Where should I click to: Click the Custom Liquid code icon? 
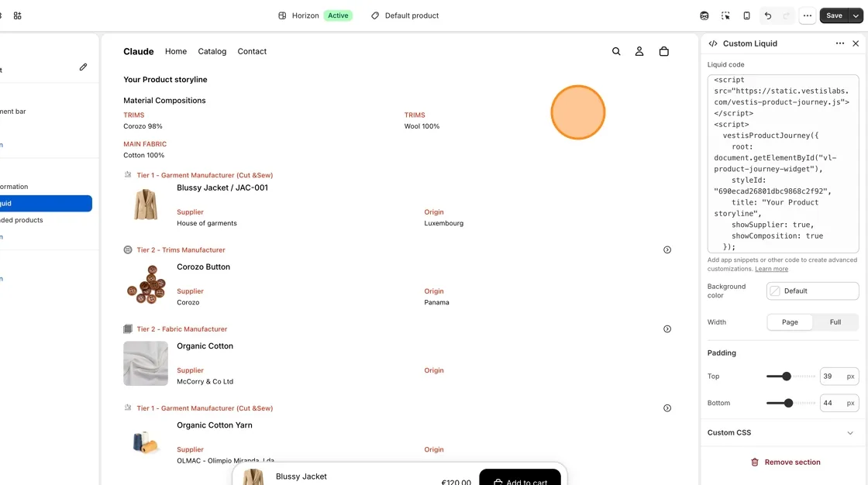(713, 43)
